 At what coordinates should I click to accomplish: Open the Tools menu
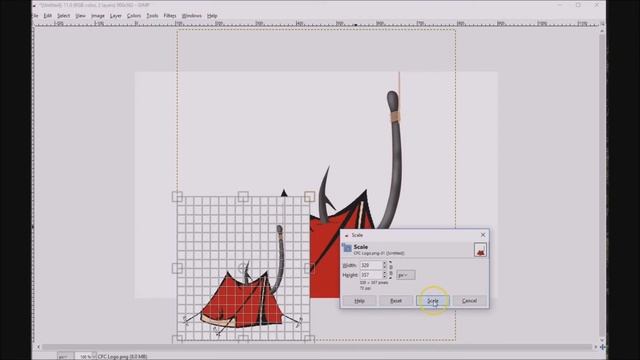[152, 16]
